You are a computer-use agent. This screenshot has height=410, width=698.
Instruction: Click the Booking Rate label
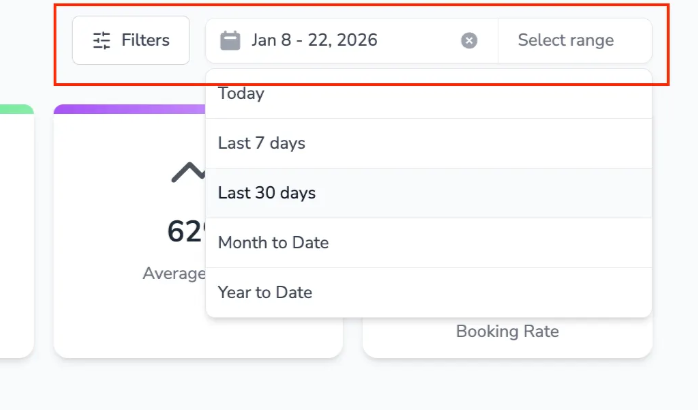coord(507,332)
